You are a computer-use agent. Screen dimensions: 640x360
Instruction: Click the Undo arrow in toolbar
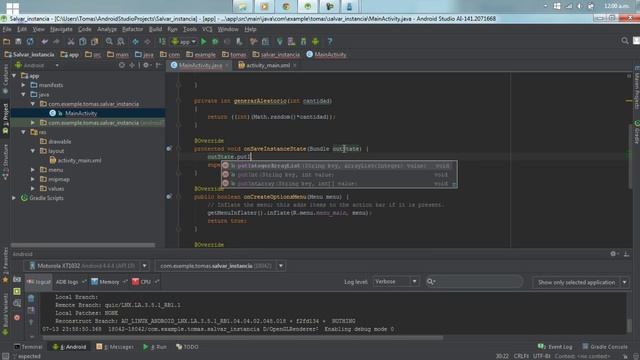(44, 41)
